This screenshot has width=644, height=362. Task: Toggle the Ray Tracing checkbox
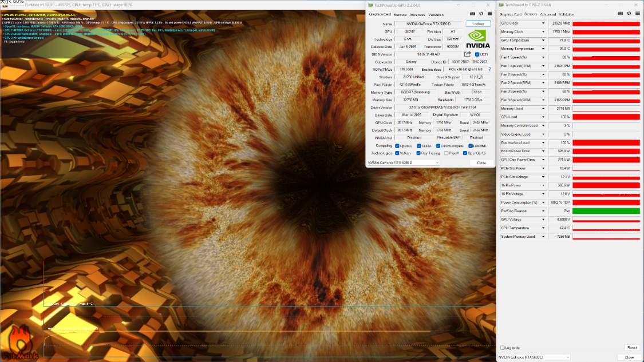pyautogui.click(x=418, y=153)
